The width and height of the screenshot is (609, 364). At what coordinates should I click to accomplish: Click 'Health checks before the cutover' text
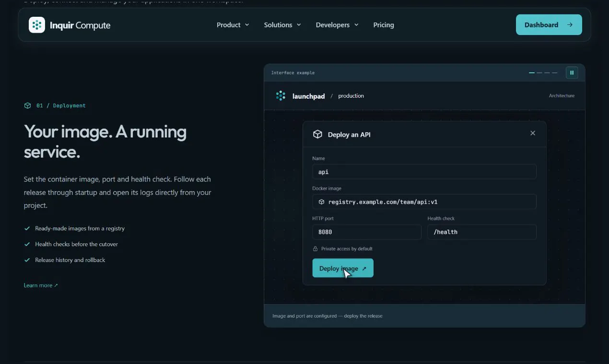tap(76, 244)
